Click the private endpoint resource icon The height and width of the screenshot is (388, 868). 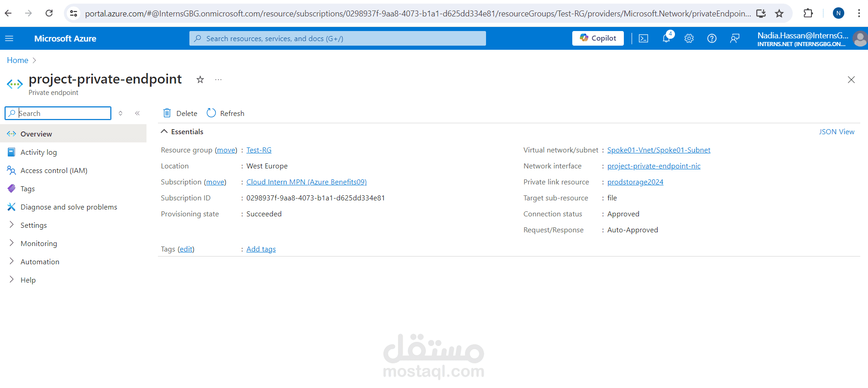(15, 84)
